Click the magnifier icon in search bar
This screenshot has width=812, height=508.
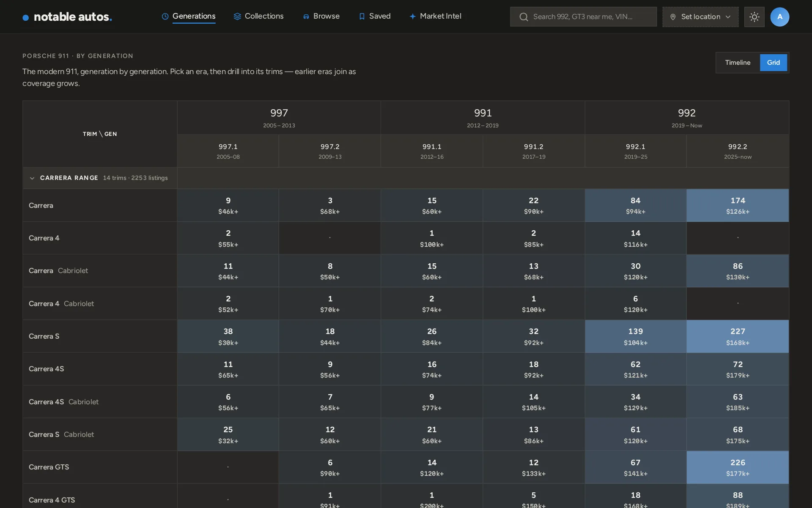[x=524, y=17]
